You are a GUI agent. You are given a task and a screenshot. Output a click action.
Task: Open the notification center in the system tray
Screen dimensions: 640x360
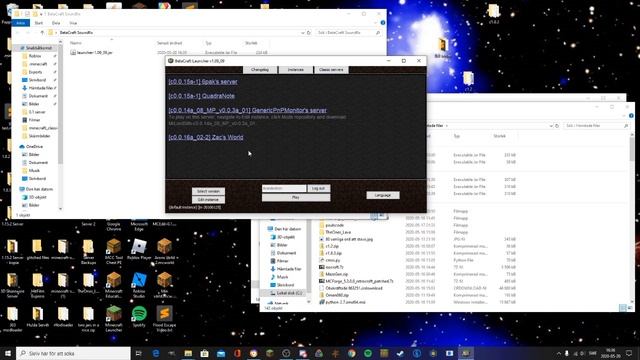click(629, 353)
